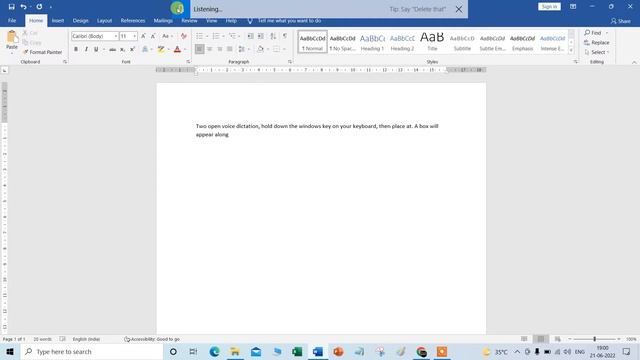Clear all formatting from text

coord(184,36)
